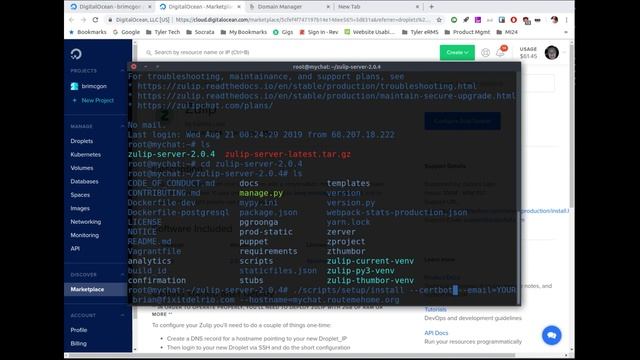Collapse the DISCOVER sidebar section
Screen dimensions: 640x360
(122, 274)
